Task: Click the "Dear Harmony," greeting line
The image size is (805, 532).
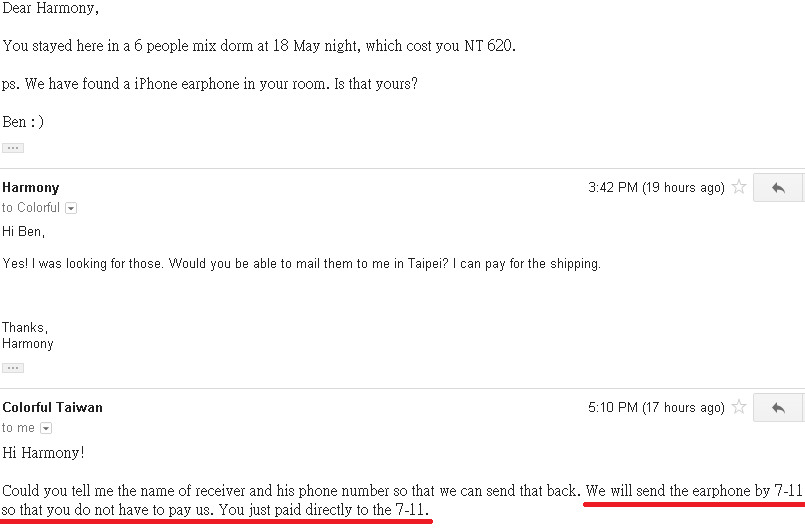Action: click(50, 8)
